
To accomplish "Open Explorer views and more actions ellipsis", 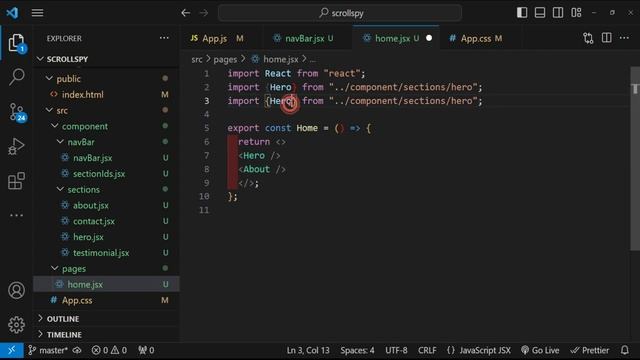I will coord(164,38).
